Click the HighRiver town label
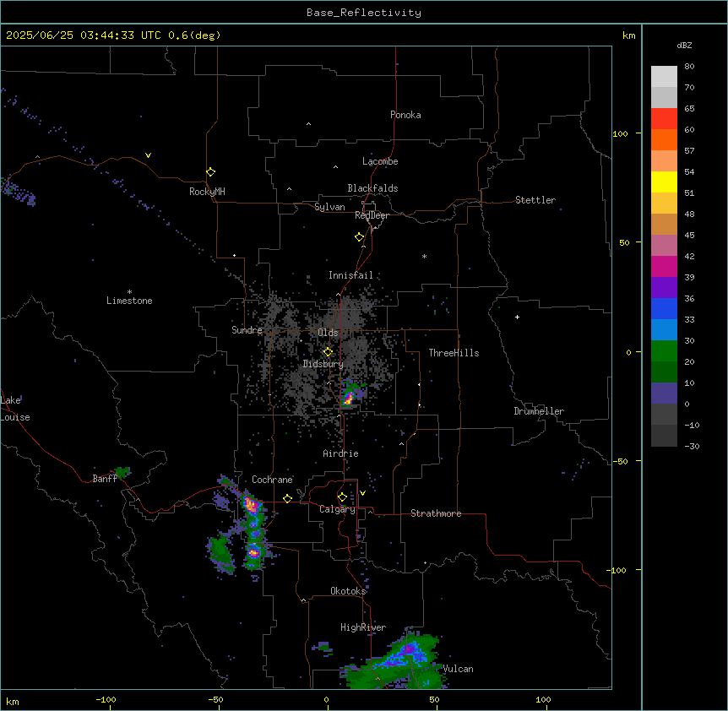728x711 pixels. (x=363, y=627)
